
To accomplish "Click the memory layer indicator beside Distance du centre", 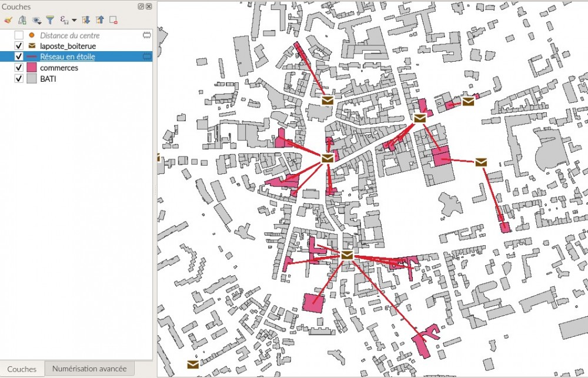I will pos(147,36).
